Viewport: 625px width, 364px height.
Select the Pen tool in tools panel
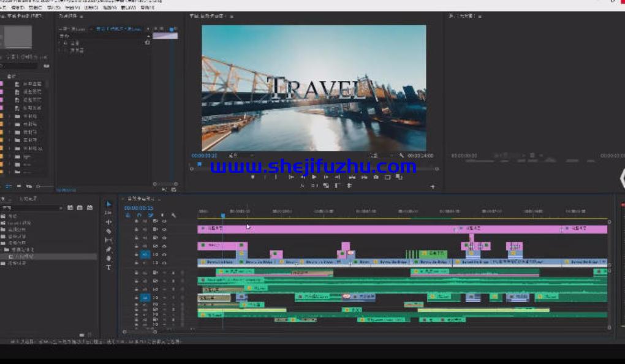pos(109,249)
